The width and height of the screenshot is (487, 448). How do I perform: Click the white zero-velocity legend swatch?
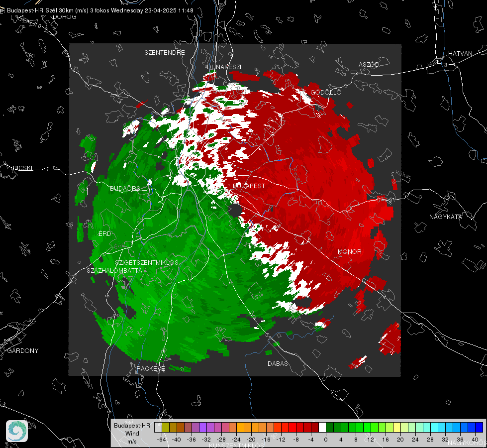(322, 428)
